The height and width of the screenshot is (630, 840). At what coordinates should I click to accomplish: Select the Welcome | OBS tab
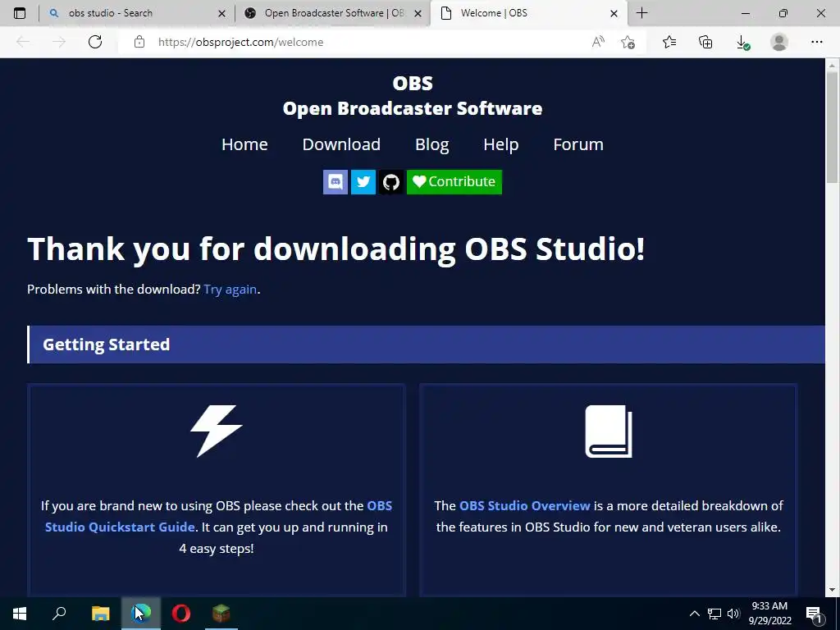coord(527,13)
